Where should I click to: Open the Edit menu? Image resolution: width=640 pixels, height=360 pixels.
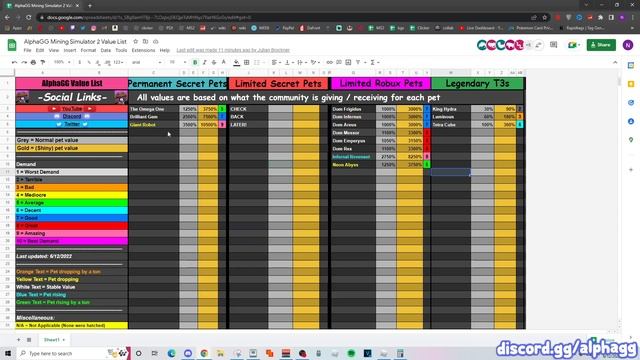click(x=40, y=50)
